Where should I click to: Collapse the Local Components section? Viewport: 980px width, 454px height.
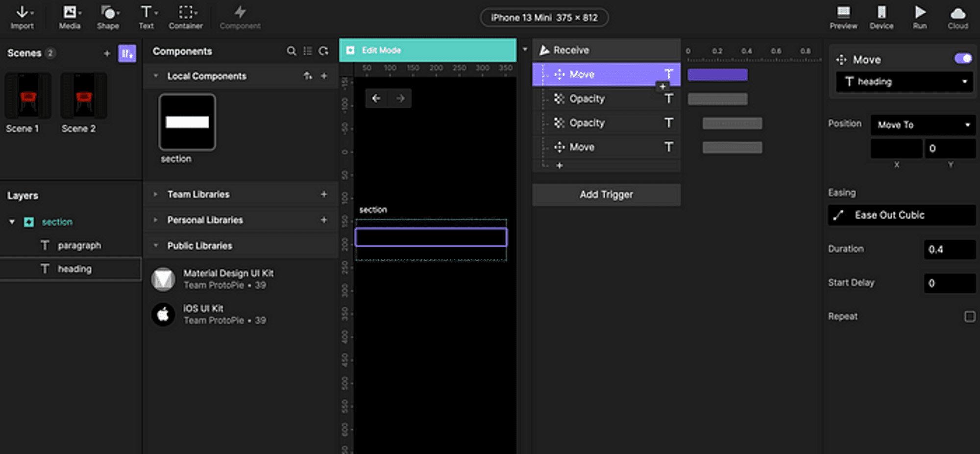click(155, 76)
